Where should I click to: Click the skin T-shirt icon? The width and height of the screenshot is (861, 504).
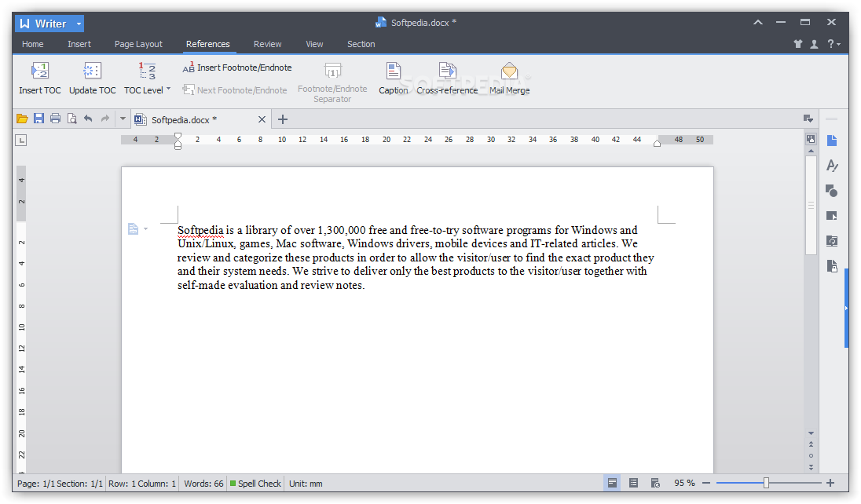(798, 44)
